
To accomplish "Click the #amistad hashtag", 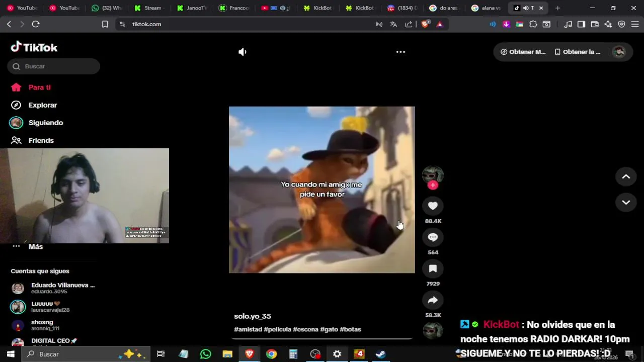I will click(x=248, y=329).
